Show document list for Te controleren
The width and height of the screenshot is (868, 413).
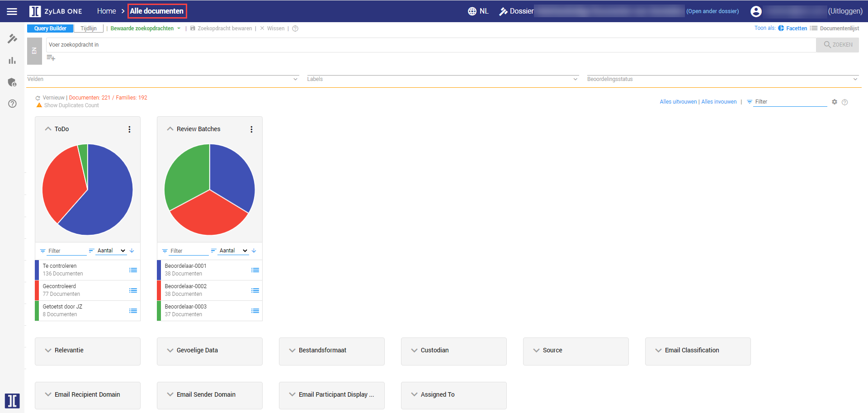pos(133,270)
